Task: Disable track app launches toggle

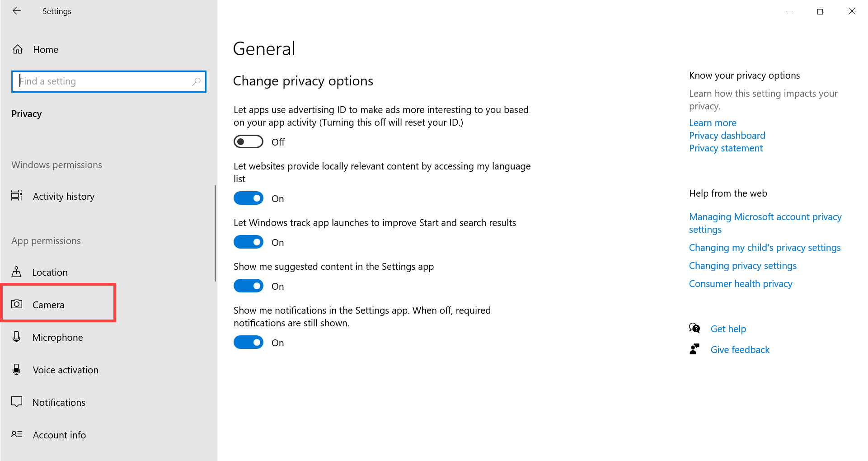Action: point(249,242)
